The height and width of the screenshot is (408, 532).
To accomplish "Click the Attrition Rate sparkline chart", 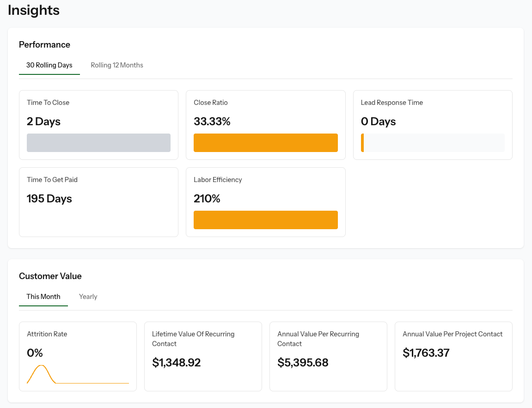I will tap(78, 374).
